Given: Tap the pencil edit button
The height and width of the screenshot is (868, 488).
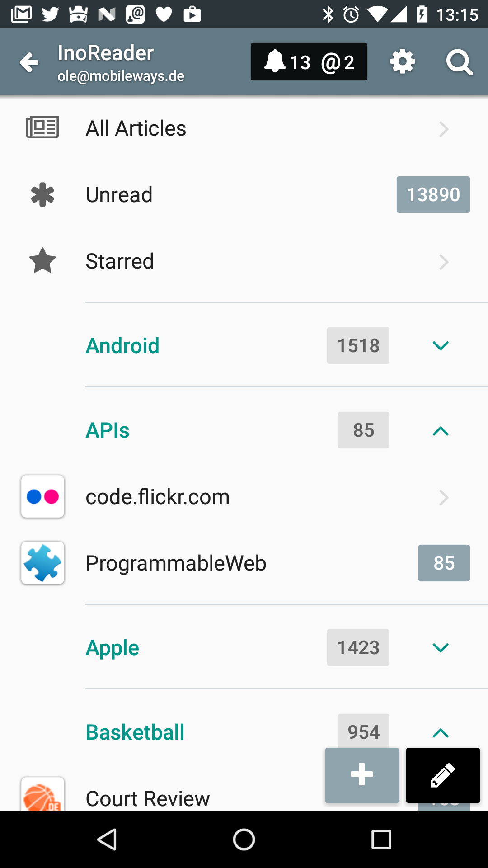Looking at the screenshot, I should (x=443, y=775).
